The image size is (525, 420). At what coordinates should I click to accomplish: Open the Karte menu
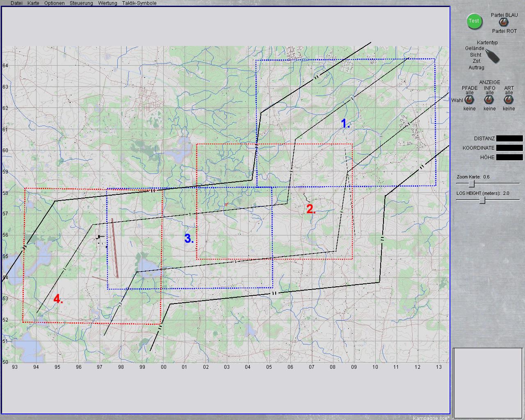point(33,3)
